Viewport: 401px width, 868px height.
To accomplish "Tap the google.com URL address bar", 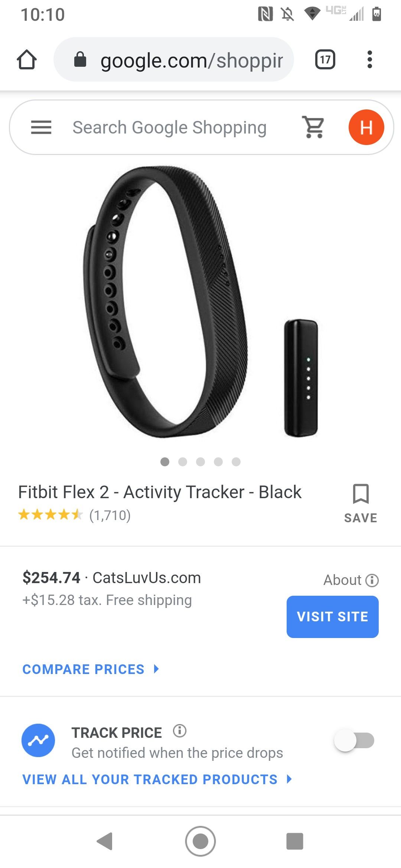I will click(x=174, y=59).
